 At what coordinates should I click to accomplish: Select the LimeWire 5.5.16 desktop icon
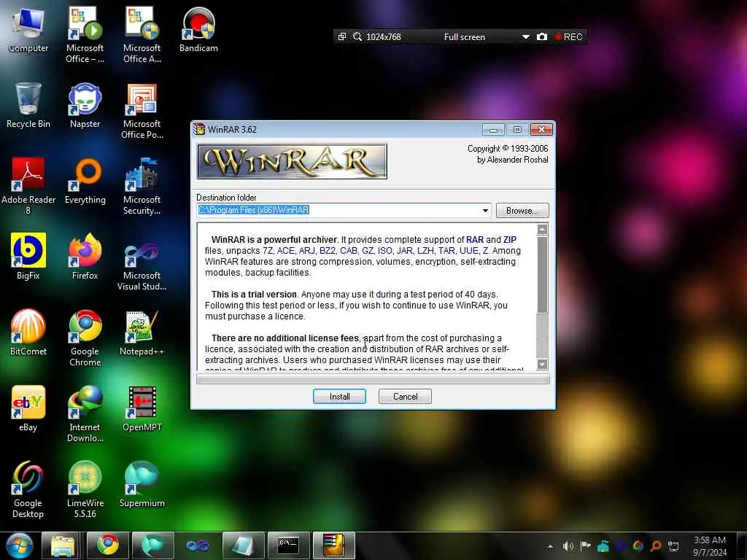pos(85,489)
